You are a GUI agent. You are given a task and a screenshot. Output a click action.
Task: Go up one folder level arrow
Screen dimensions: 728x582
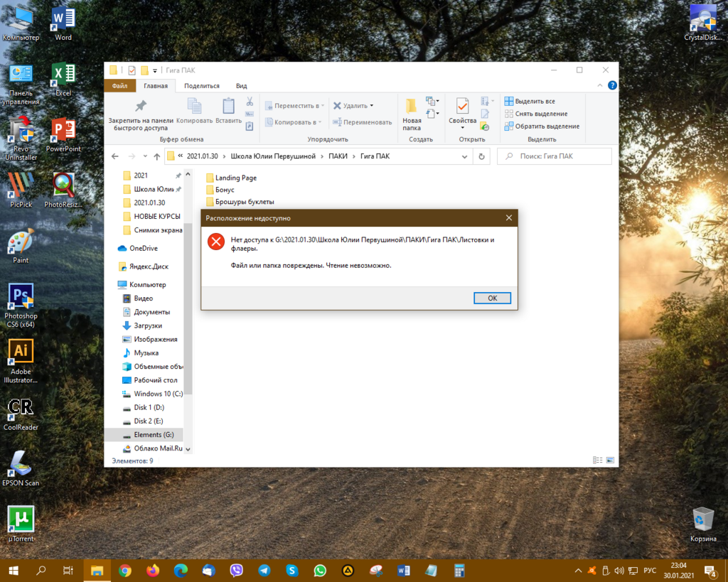[x=157, y=156]
